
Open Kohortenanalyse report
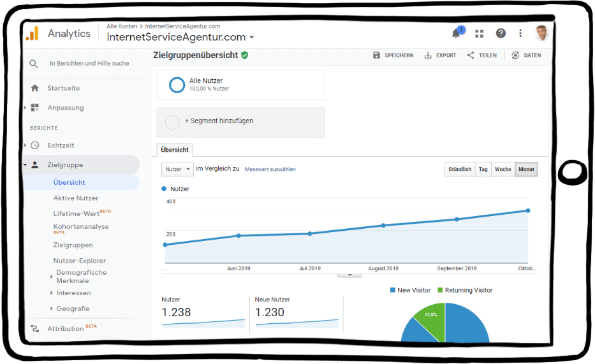(81, 228)
